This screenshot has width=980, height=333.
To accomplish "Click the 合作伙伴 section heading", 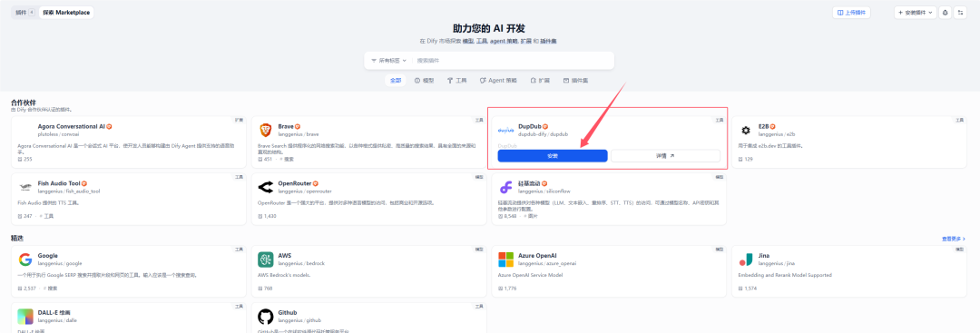I will tap(24, 103).
